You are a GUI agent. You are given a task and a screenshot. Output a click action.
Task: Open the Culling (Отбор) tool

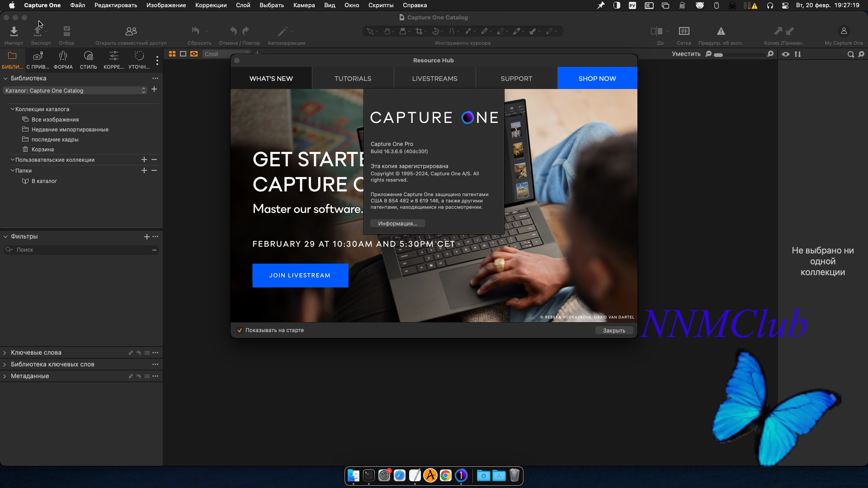(67, 31)
